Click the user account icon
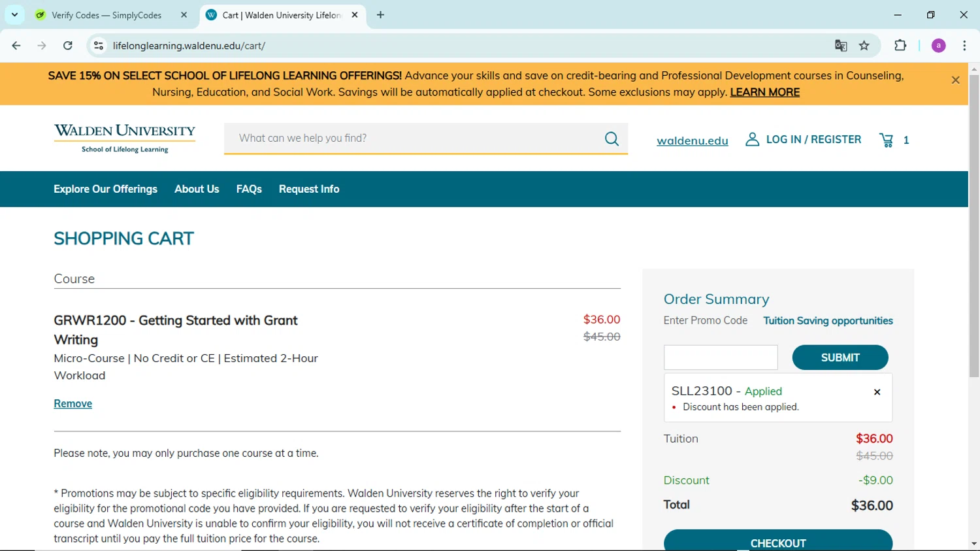 pyautogui.click(x=752, y=139)
